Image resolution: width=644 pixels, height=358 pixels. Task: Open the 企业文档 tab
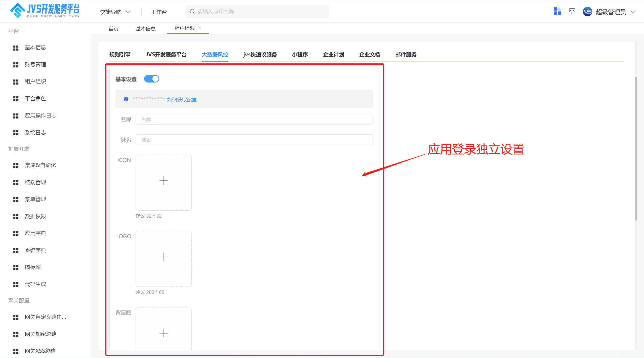point(370,55)
